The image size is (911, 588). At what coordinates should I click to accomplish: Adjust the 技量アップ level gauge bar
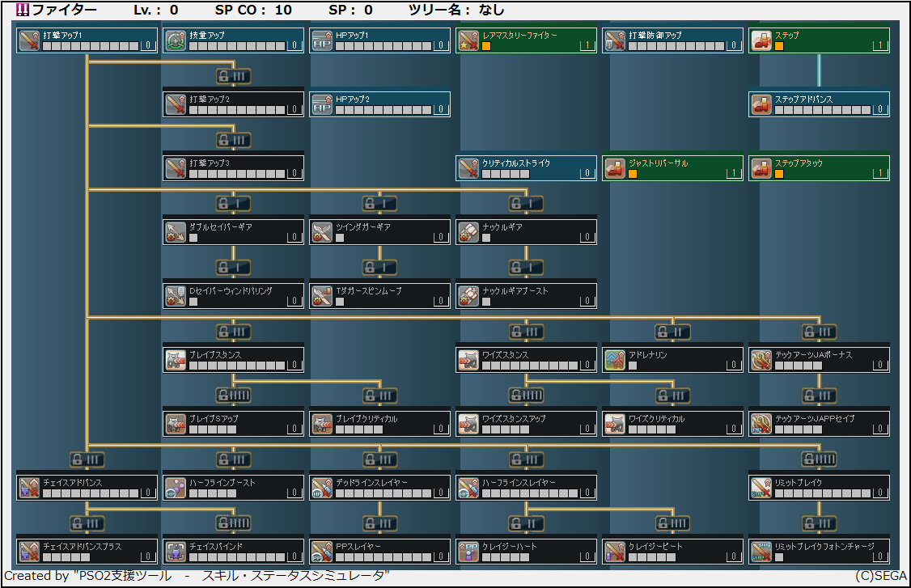tap(237, 46)
